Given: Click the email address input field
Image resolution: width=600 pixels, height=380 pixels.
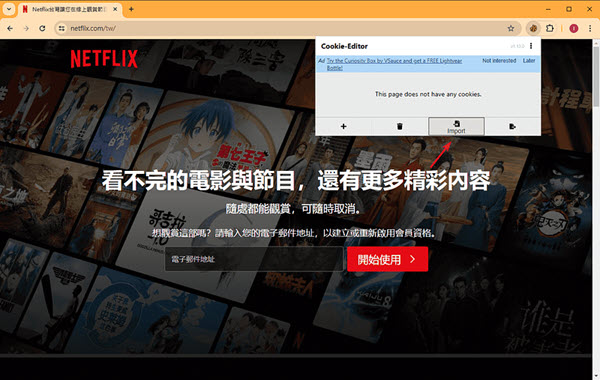Looking at the screenshot, I should (x=254, y=259).
